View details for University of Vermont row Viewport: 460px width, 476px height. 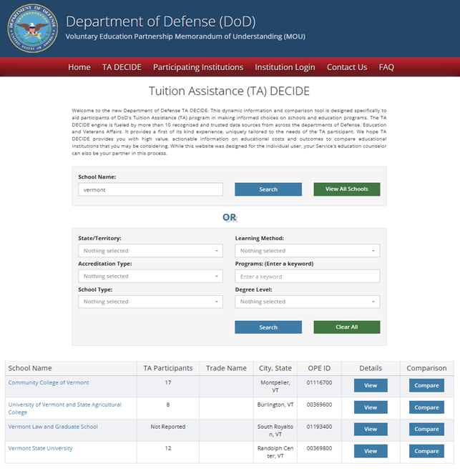[371, 407]
